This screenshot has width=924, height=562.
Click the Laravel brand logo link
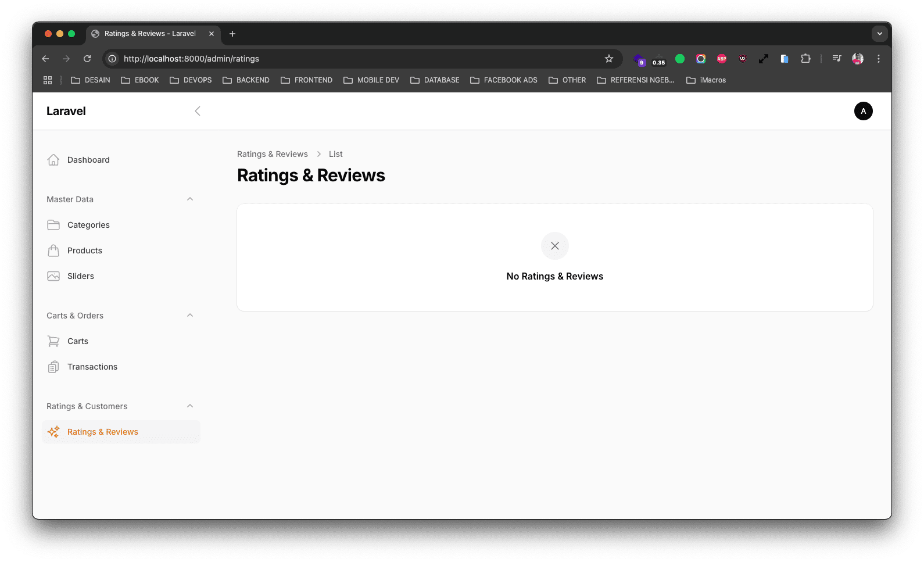point(66,111)
